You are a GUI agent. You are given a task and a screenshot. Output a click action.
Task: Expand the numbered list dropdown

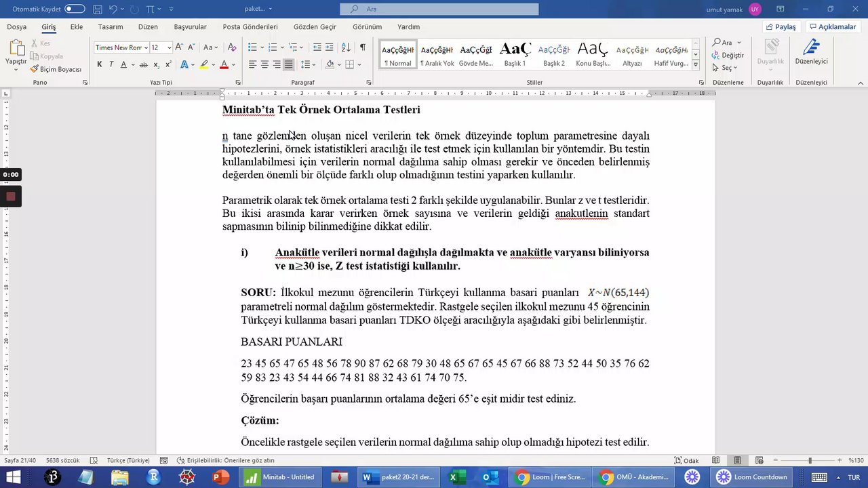coord(281,47)
